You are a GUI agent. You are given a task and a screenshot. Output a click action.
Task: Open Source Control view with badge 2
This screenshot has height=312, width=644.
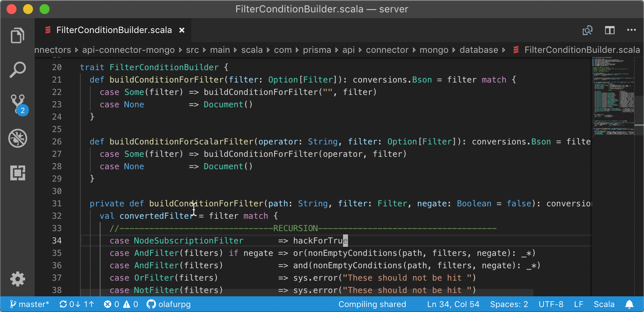(x=18, y=104)
